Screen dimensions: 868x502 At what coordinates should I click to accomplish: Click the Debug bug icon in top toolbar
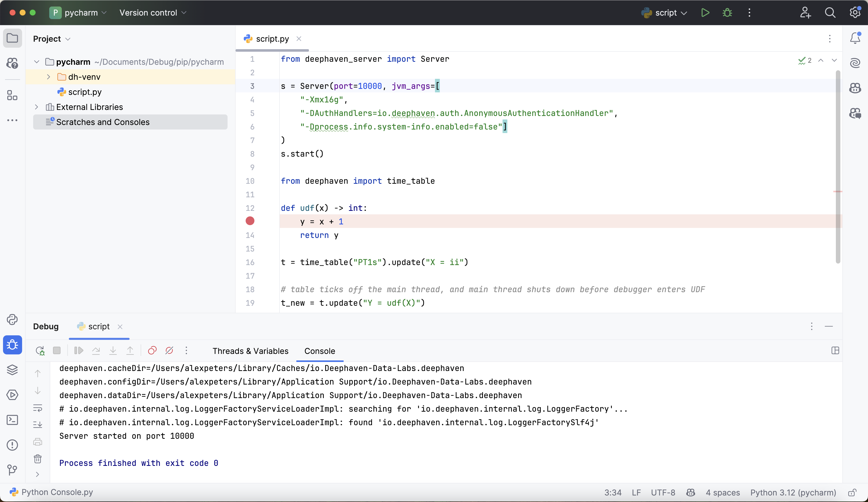727,13
